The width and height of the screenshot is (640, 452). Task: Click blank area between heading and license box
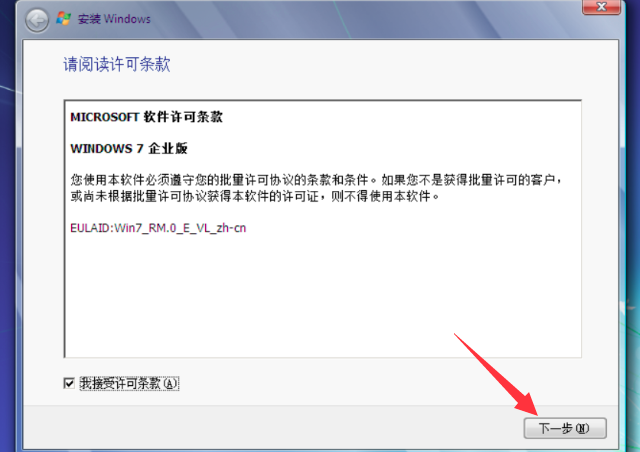pyautogui.click(x=322, y=87)
